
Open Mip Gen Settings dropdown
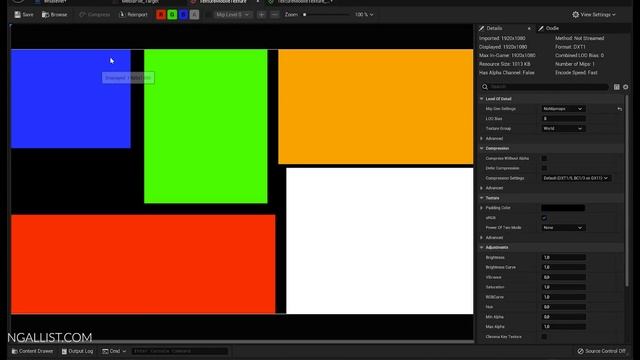coord(563,109)
